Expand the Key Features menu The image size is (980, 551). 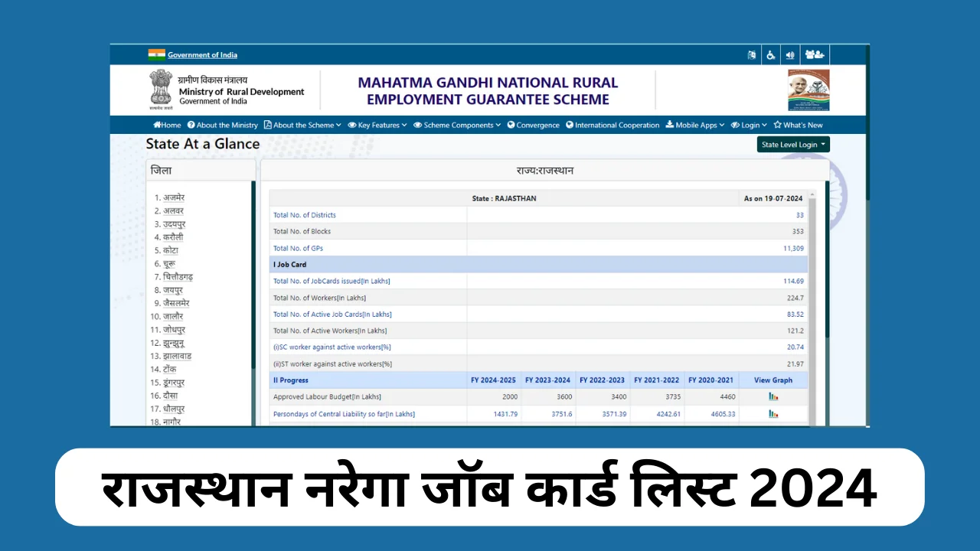(x=377, y=125)
